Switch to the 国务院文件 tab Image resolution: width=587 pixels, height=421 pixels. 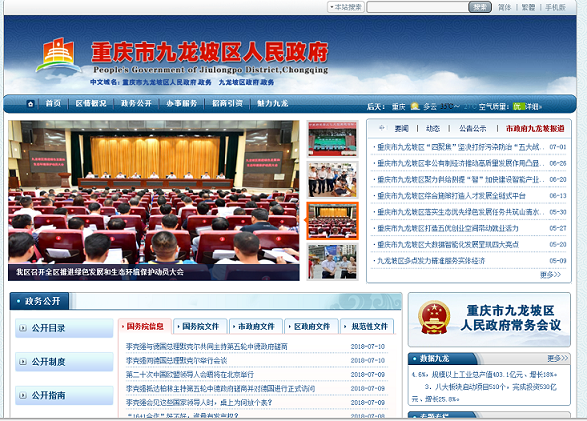point(200,326)
